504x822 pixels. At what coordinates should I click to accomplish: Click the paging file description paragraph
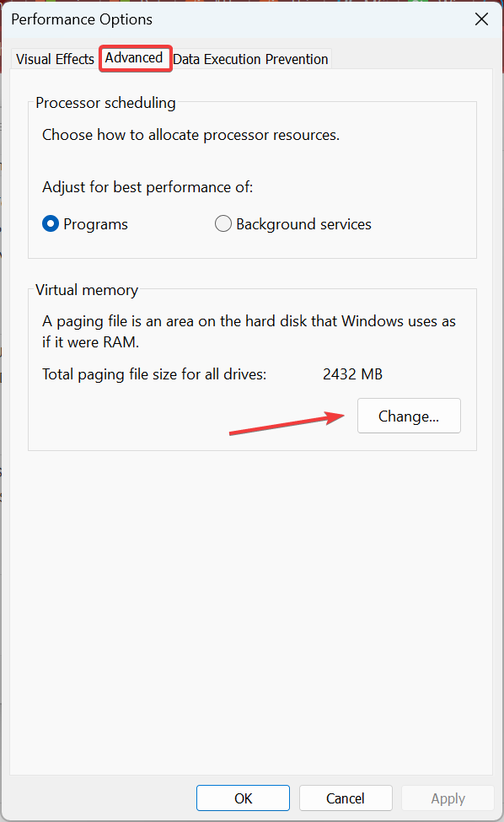click(x=249, y=331)
